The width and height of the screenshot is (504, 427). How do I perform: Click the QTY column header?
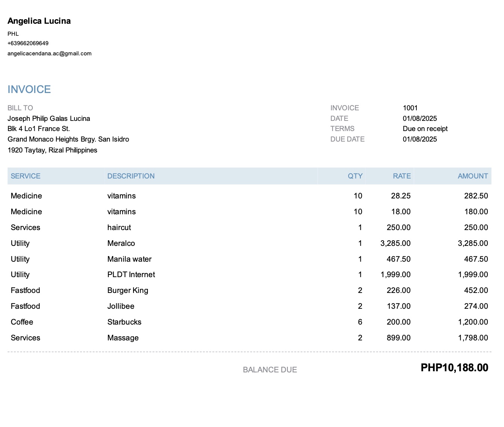[x=355, y=176]
